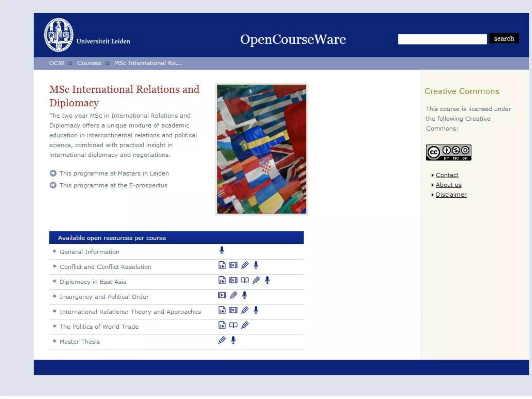532x399 pixels.
Task: Open the document icon for Conflict and Conflict Resolution
Action: [222, 265]
